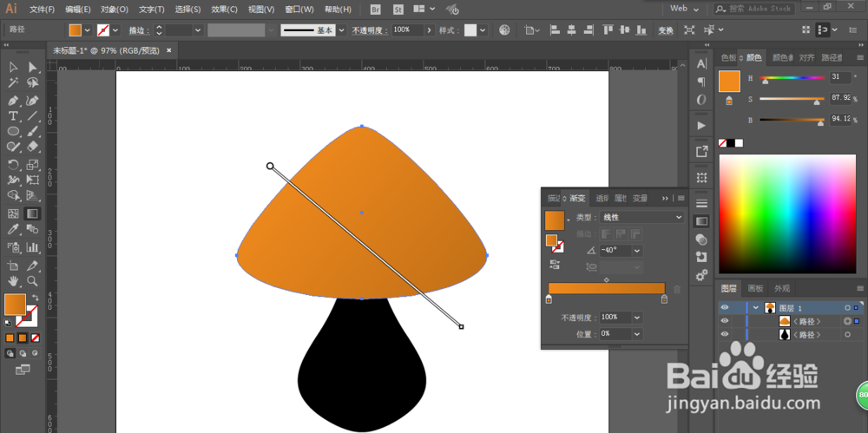
Task: Select the Hand tool
Action: click(13, 281)
